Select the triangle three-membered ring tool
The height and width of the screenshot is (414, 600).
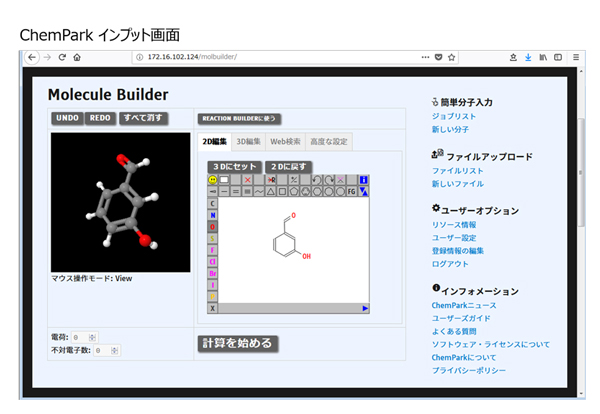(271, 191)
